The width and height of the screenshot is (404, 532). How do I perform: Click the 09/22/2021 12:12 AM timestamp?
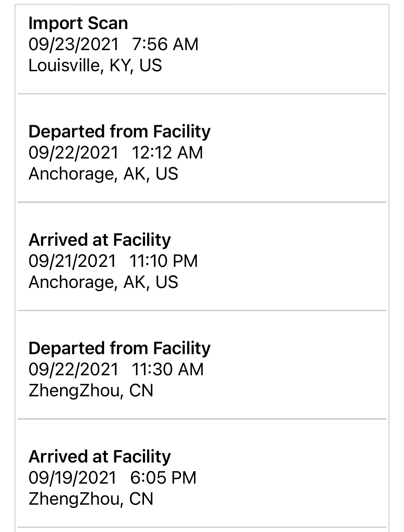[116, 152]
